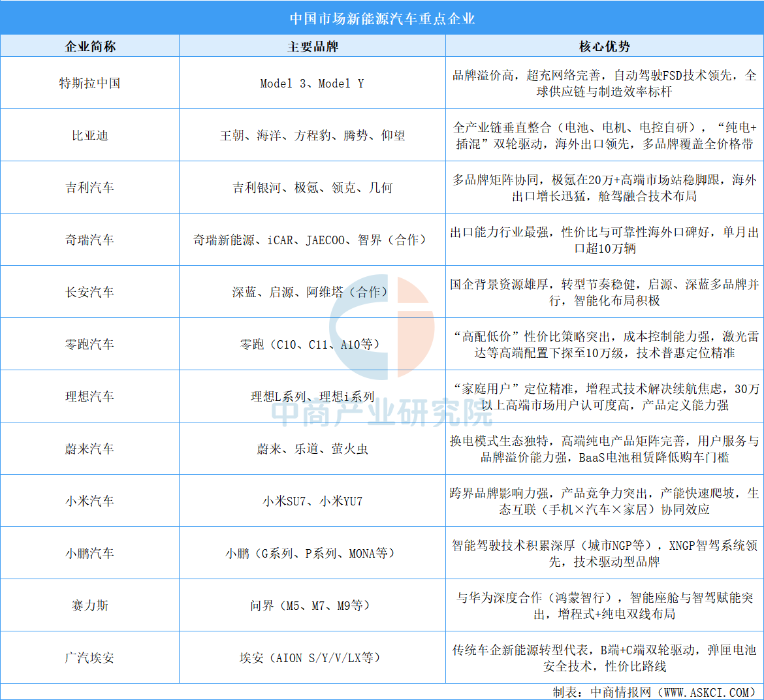Click the 小鹏汽车 company cell
Image resolution: width=764 pixels, height=700 pixels.
(x=89, y=553)
